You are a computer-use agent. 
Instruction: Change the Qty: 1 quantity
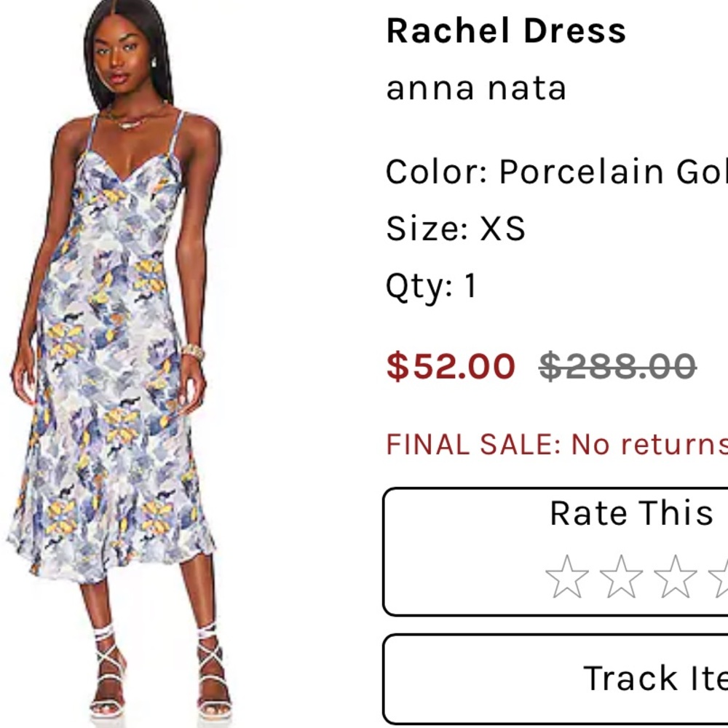point(430,289)
